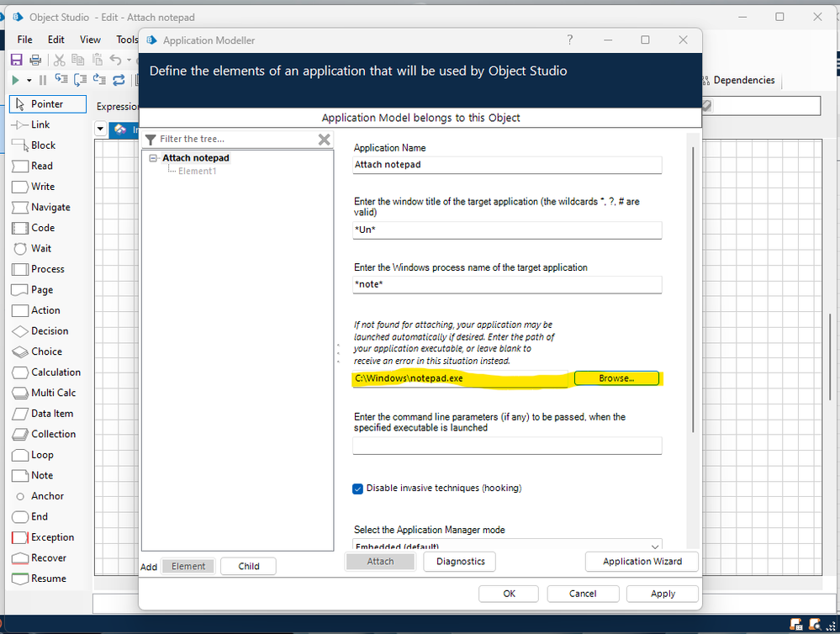840x634 pixels.
Task: Click the window title field containing *Un*
Action: [507, 230]
